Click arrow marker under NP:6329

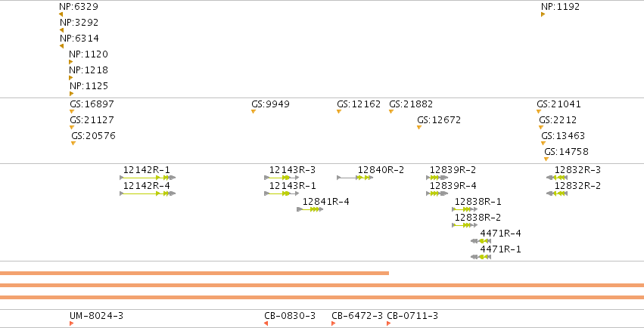tap(61, 14)
